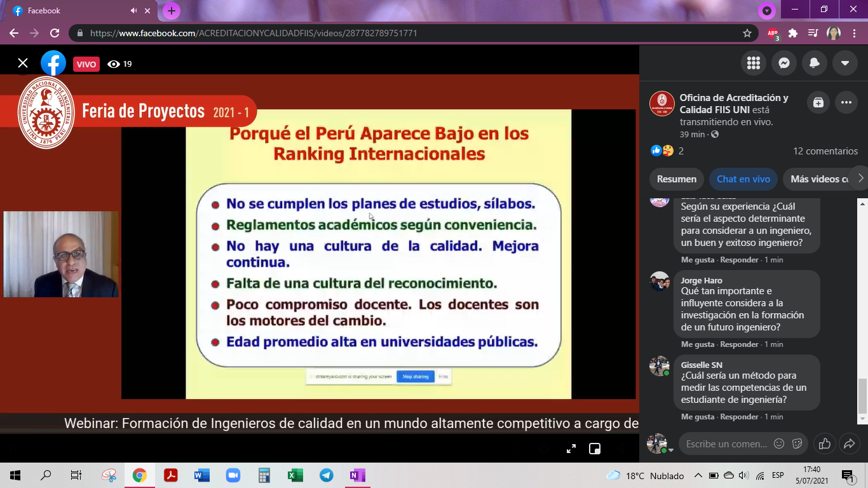868x488 pixels.
Task: Open volume control in the tray
Action: tap(743, 475)
